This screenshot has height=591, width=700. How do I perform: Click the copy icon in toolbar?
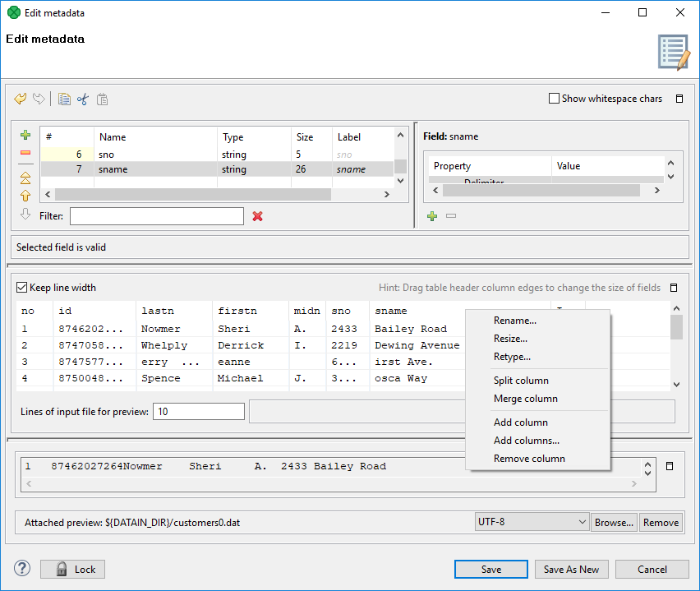[64, 99]
